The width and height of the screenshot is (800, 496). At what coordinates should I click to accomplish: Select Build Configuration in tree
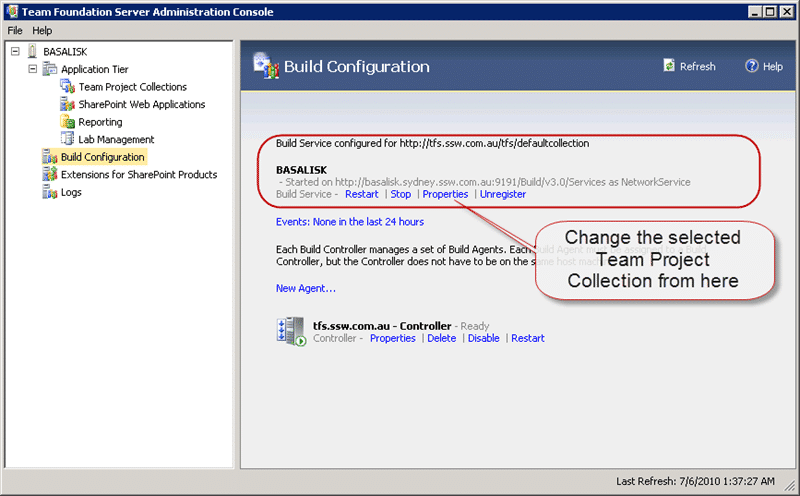[x=103, y=157]
